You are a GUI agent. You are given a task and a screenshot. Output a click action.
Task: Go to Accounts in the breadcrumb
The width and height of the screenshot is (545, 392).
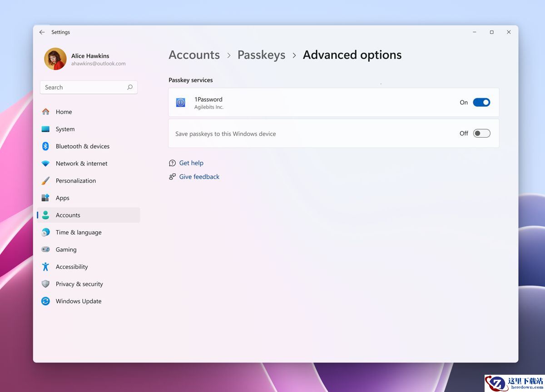point(194,55)
